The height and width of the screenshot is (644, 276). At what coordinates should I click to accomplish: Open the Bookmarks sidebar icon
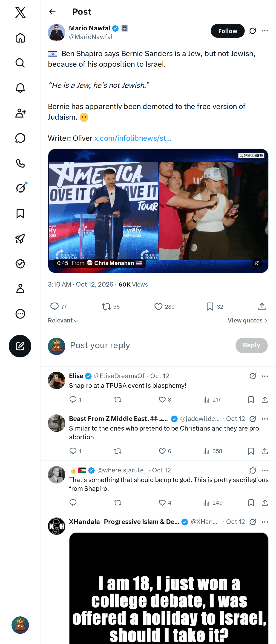click(x=20, y=213)
